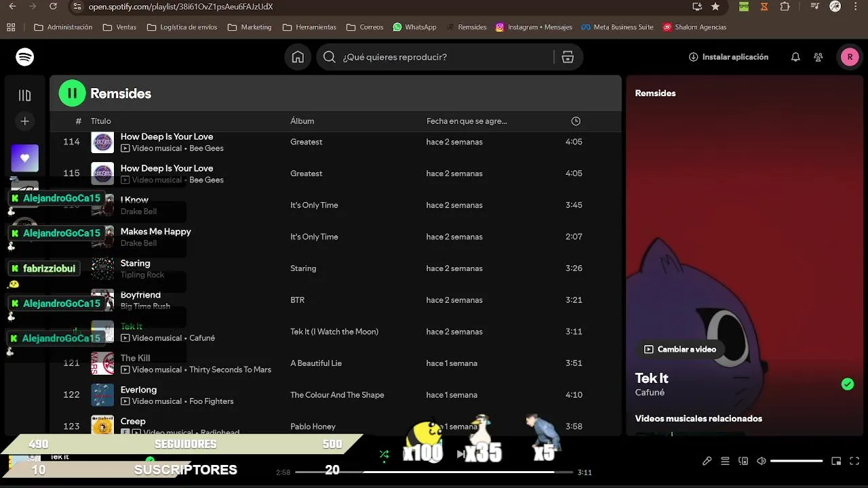Viewport: 868px width, 488px height.
Task: Click The Kill album cover thumbnail
Action: point(103,363)
